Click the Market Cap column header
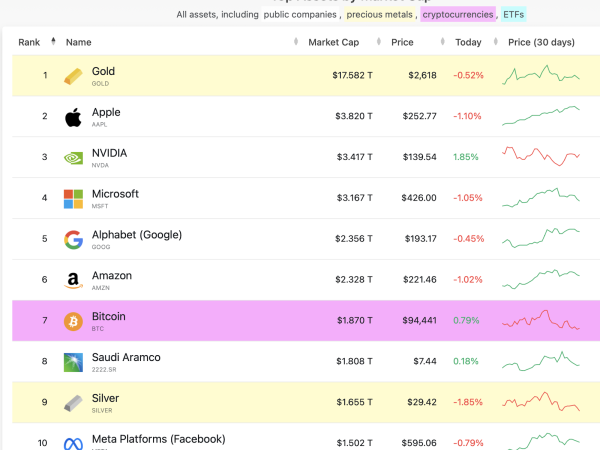Viewport: 600px width, 450px height. pos(334,42)
